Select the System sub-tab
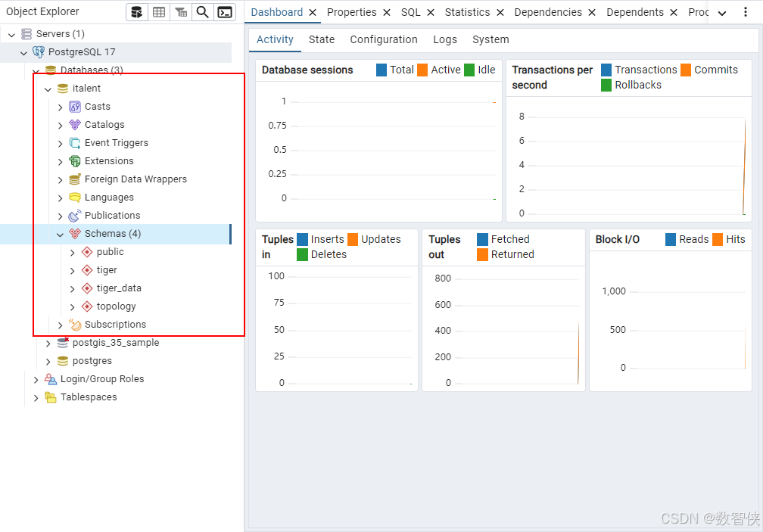The image size is (763, 532). point(490,39)
